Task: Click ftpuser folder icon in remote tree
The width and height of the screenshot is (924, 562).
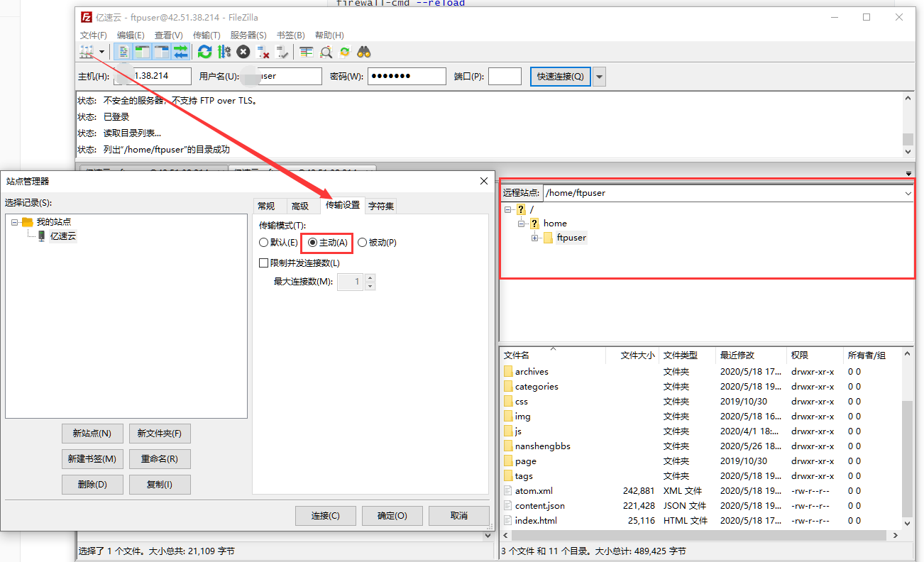Action: pyautogui.click(x=549, y=238)
